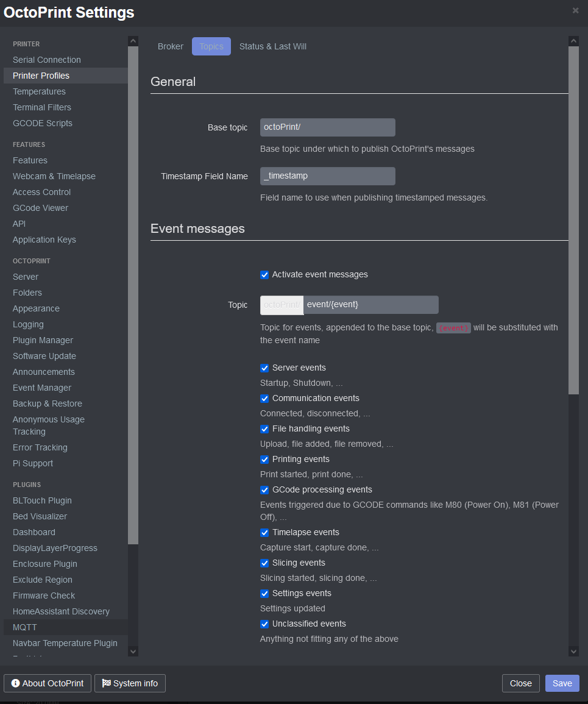Uncheck Slicing events checkbox
Viewport: 588px width, 704px height.
(264, 563)
